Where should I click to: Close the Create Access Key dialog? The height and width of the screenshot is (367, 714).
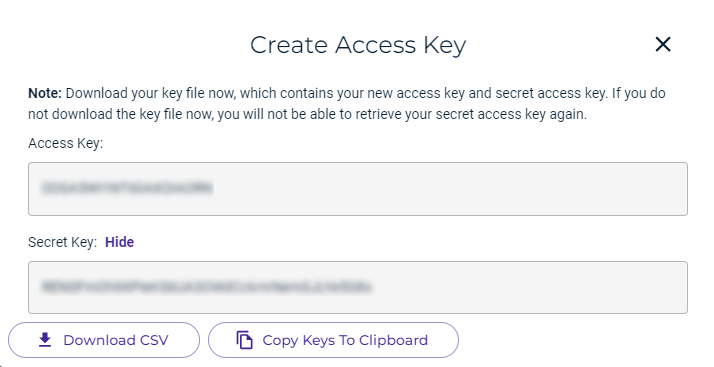tap(663, 45)
